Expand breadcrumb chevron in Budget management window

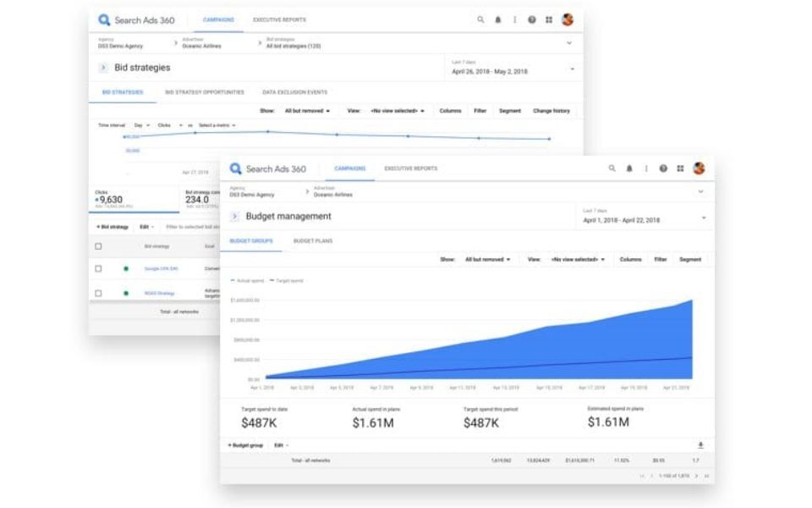pos(700,192)
